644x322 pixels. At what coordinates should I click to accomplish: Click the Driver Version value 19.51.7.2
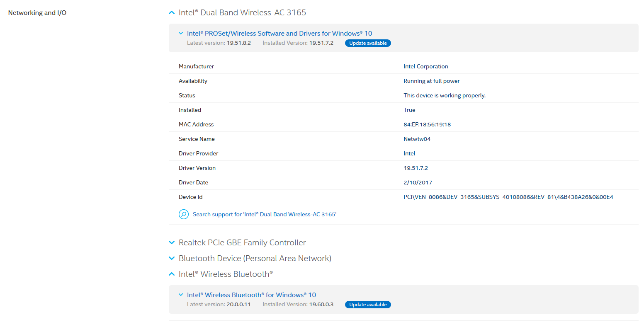tap(416, 168)
